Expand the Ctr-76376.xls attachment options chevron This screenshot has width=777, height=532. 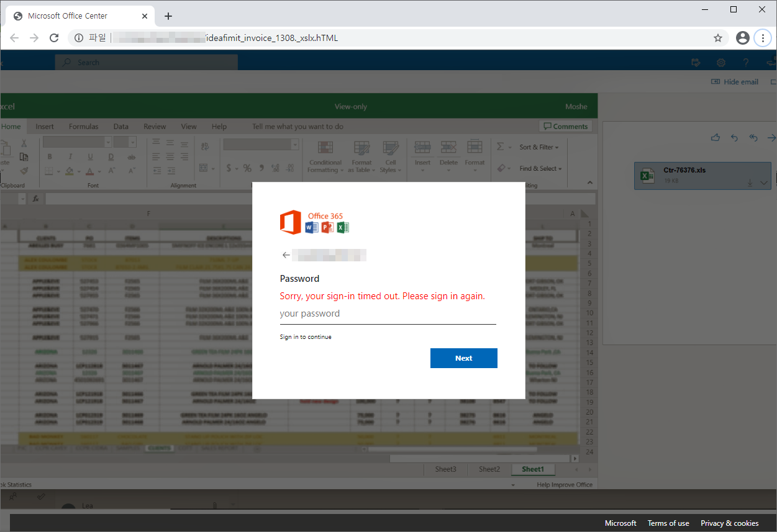point(764,183)
